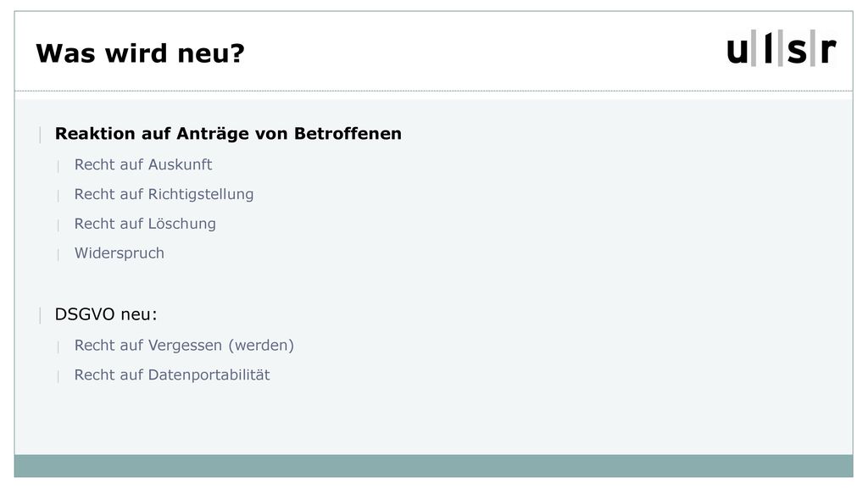Image resolution: width=868 pixels, height=488 pixels.
Task: Click the bullet marker before 'Recht auf Auskunft'
Action: [x=58, y=165]
